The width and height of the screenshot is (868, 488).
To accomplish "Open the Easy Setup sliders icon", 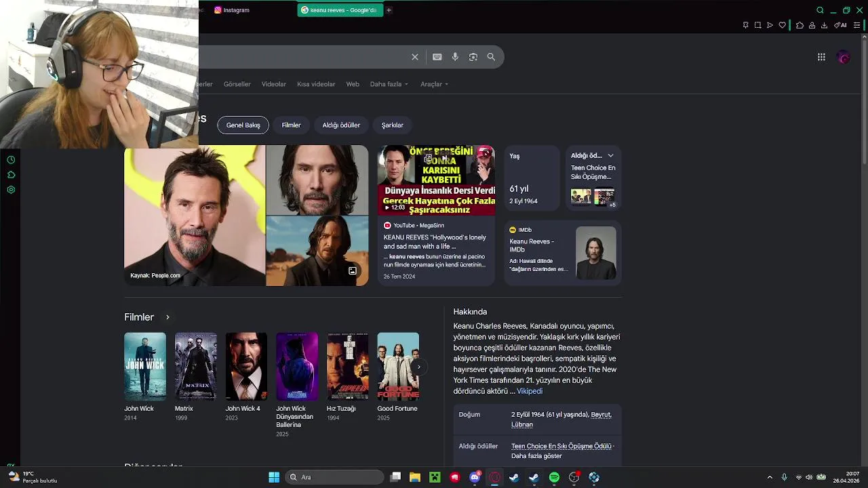I will coord(857,25).
